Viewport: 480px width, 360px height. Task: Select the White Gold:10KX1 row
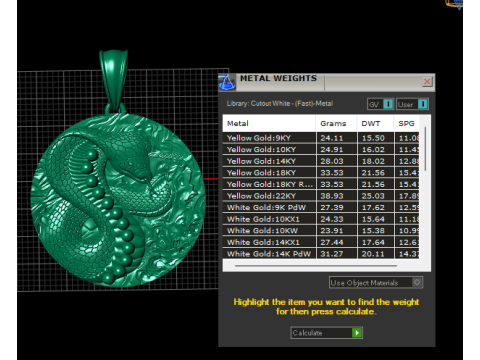pyautogui.click(x=321, y=219)
